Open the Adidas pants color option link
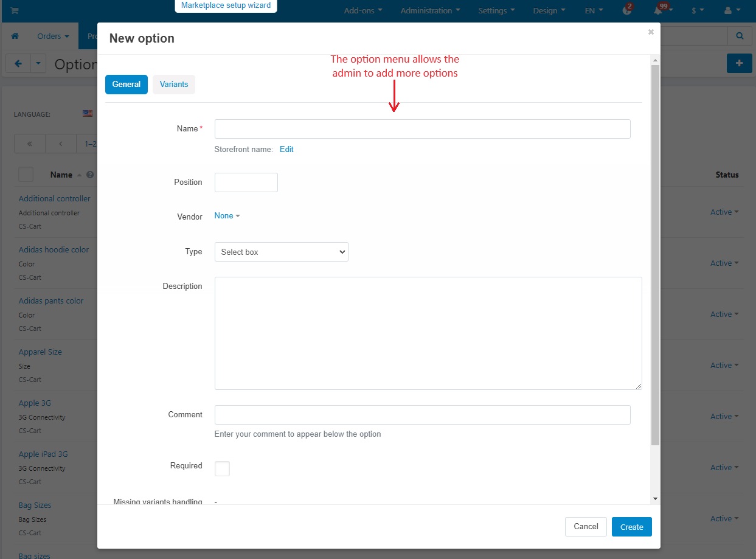The width and height of the screenshot is (756, 559). (51, 301)
